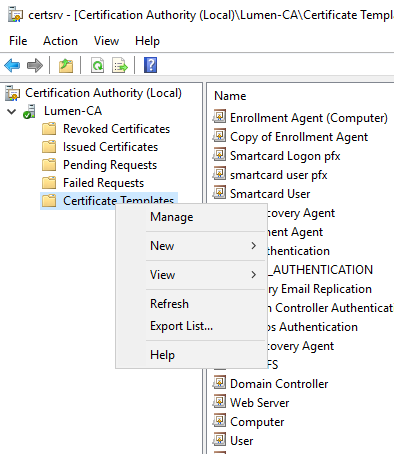394x454 pixels.
Task: Select the Domain Controller template row
Action: click(279, 384)
